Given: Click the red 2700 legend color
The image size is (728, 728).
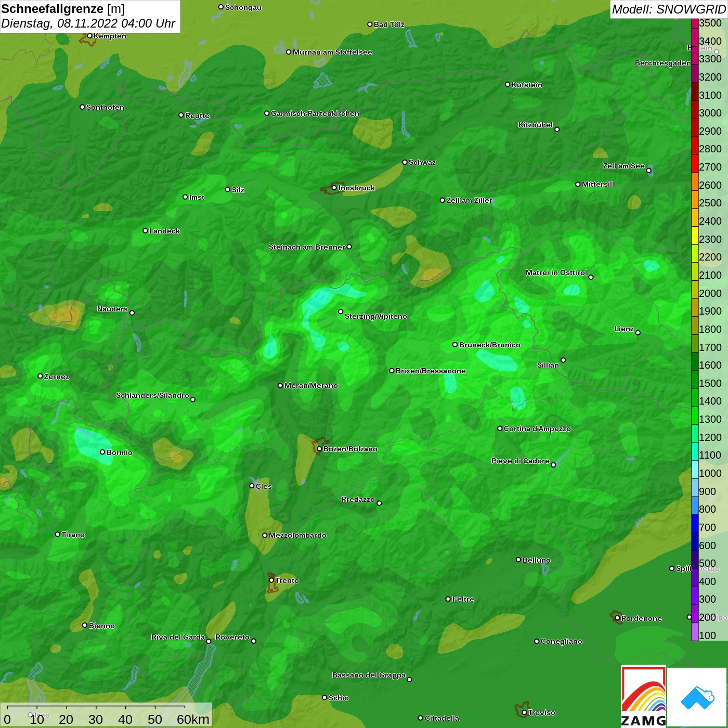Looking at the screenshot, I should [695, 163].
